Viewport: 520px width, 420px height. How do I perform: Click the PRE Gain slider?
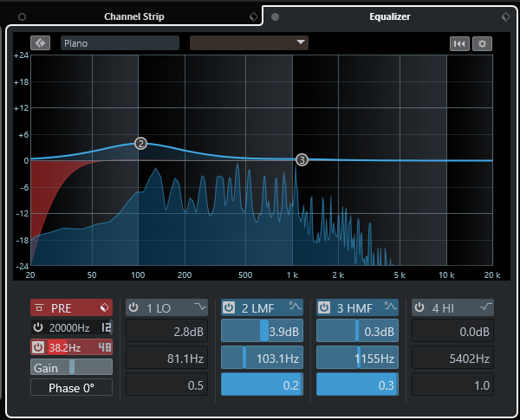click(x=71, y=367)
